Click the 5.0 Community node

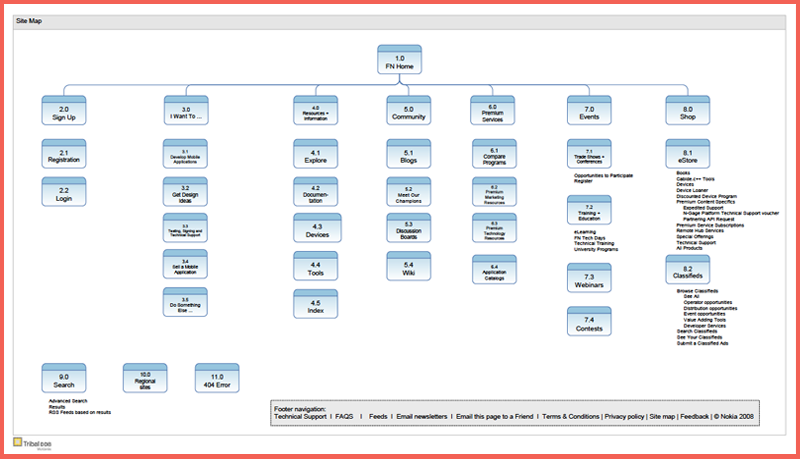coord(409,110)
